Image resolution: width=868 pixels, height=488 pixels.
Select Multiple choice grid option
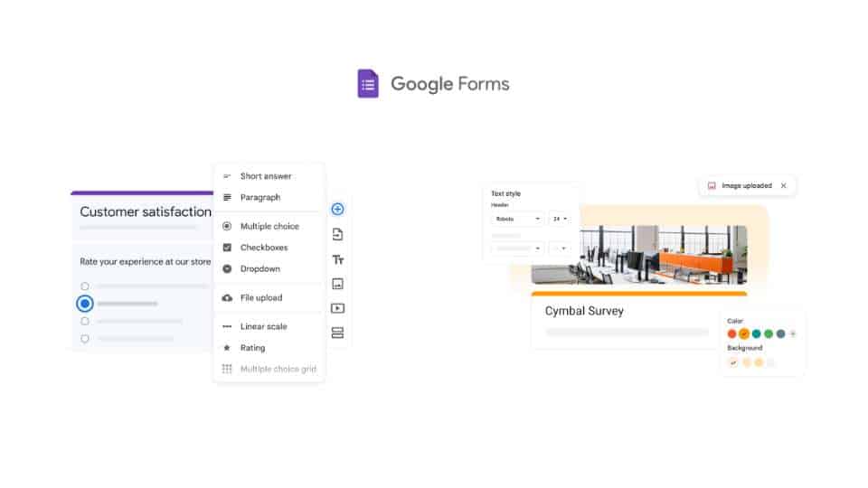pyautogui.click(x=269, y=369)
